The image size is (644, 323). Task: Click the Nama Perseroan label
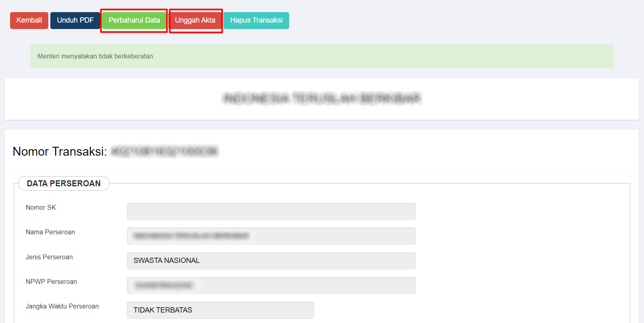click(x=50, y=232)
